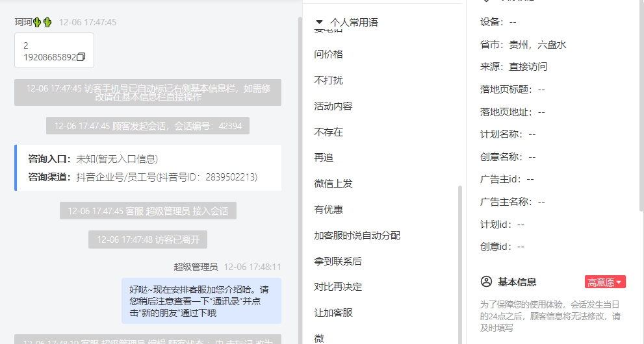Click the 来源 直接访问 field

pyautogui.click(x=513, y=66)
